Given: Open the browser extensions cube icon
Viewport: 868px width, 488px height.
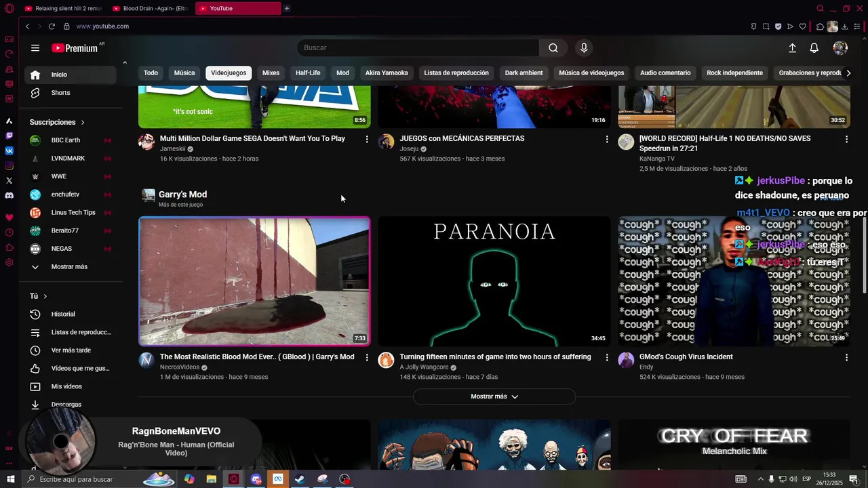Looking at the screenshot, I should point(820,26).
